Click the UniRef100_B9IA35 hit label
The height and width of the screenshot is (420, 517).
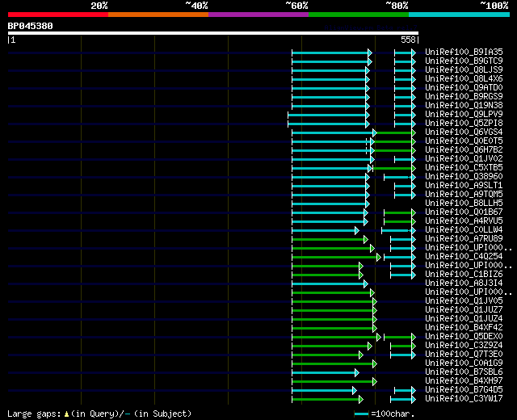pyautogui.click(x=464, y=52)
